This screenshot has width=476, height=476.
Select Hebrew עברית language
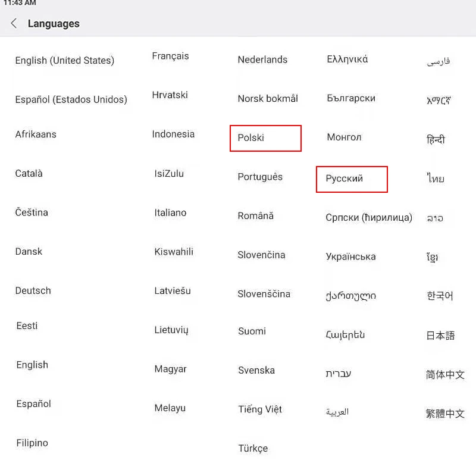[338, 374]
